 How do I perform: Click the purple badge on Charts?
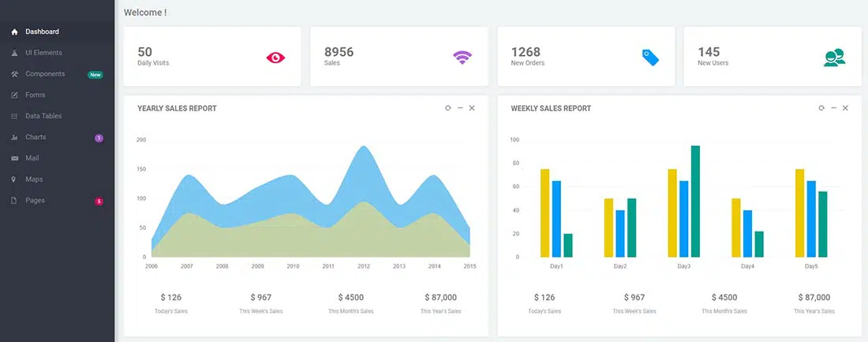(99, 138)
